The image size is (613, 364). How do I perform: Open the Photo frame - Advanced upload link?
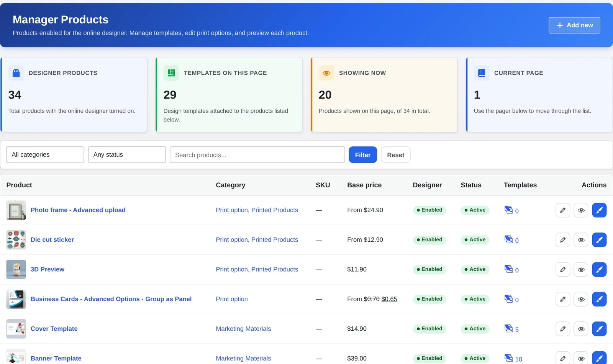point(78,210)
